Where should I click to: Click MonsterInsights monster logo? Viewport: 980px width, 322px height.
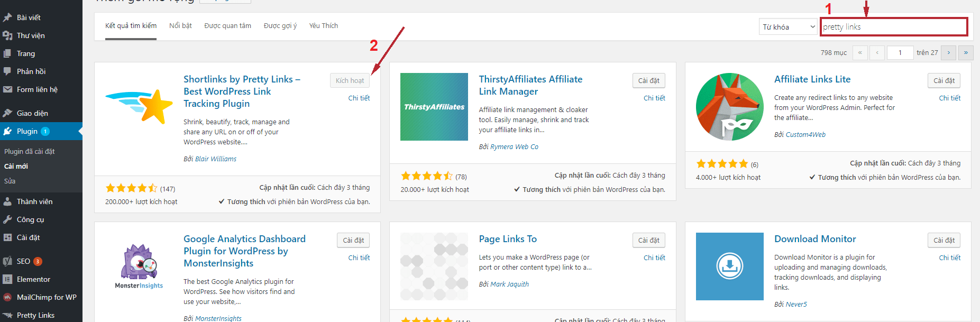[139, 266]
